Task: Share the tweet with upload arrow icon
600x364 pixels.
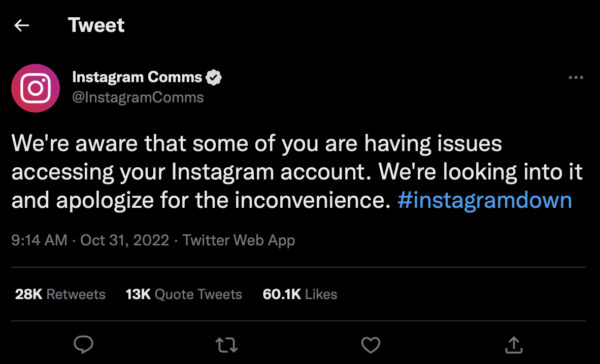Action: (514, 344)
